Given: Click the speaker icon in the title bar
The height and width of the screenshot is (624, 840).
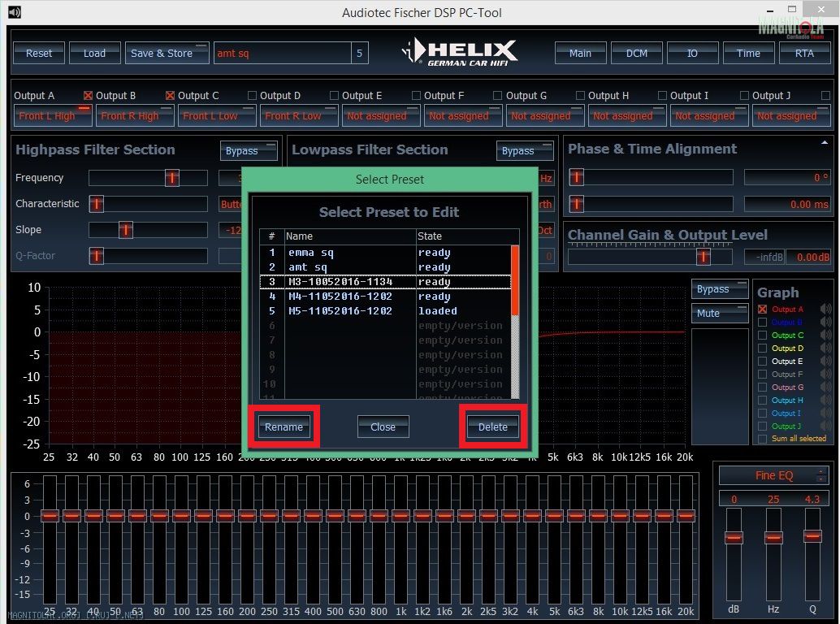Looking at the screenshot, I should coord(14,12).
